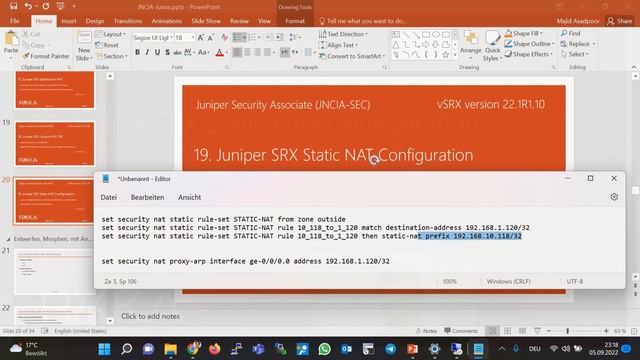
Task: Toggle text Shadow formatting
Action: tap(167, 52)
